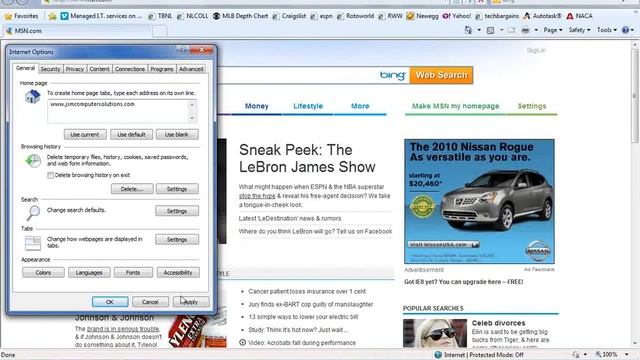Viewport: 640px width, 360px height.
Task: Click the Help question mark icon
Action: [625, 30]
